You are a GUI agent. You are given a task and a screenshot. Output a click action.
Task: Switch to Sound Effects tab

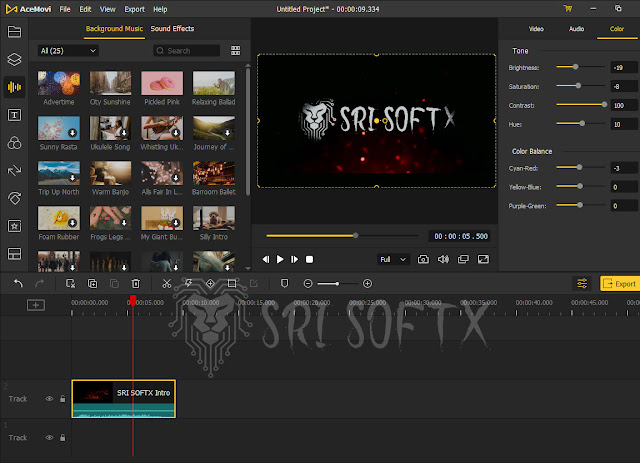pos(172,29)
